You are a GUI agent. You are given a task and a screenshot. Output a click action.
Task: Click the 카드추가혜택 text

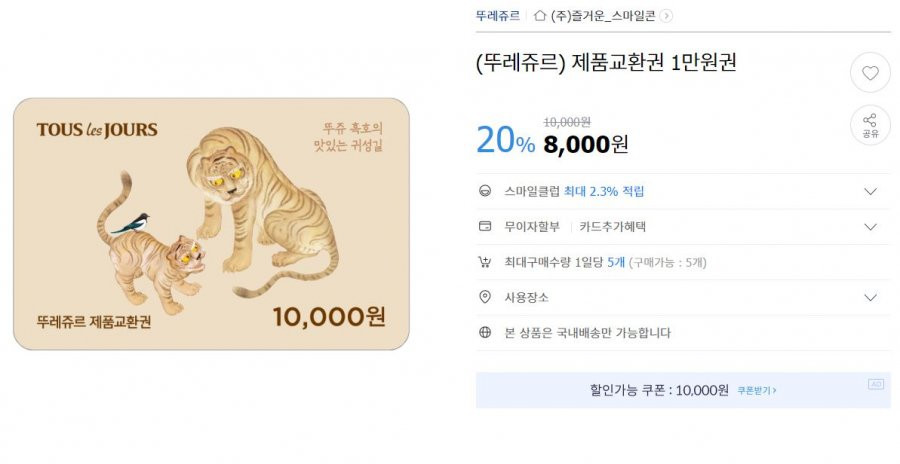tap(612, 227)
